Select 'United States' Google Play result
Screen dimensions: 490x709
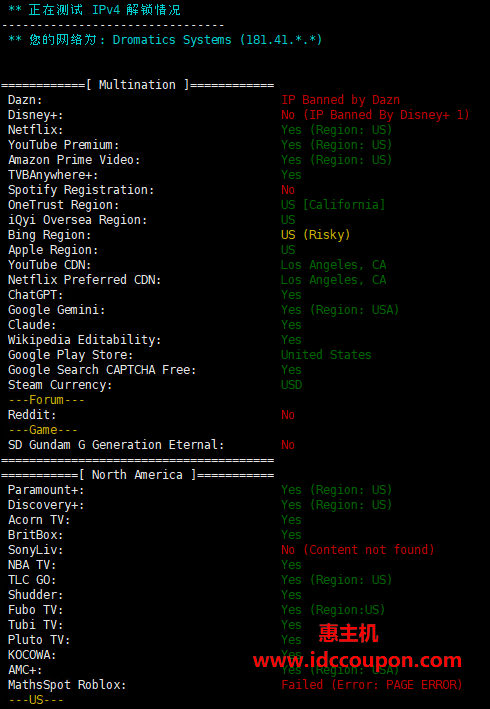pyautogui.click(x=326, y=354)
